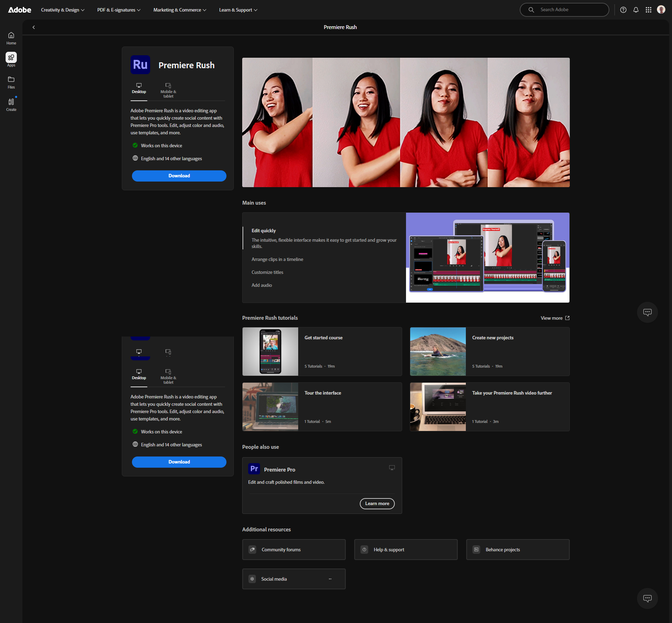Select the Desktop tab
Viewport: 672px width, 623px height.
pyautogui.click(x=139, y=88)
